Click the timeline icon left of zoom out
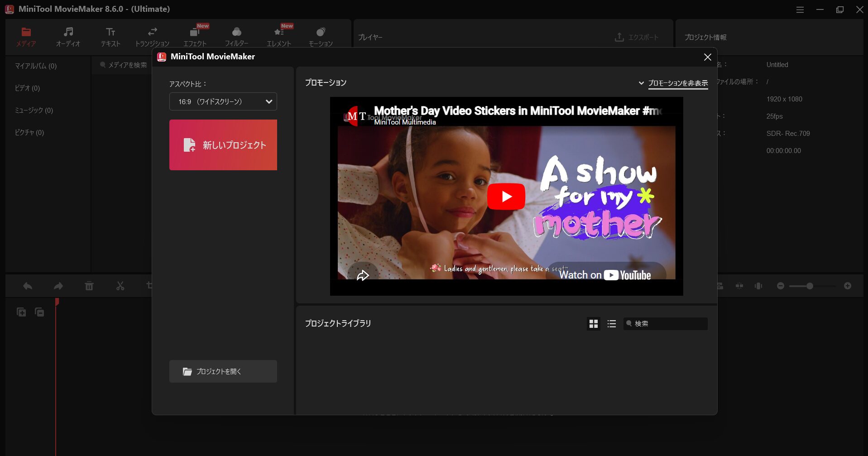Image resolution: width=868 pixels, height=456 pixels. click(758, 286)
